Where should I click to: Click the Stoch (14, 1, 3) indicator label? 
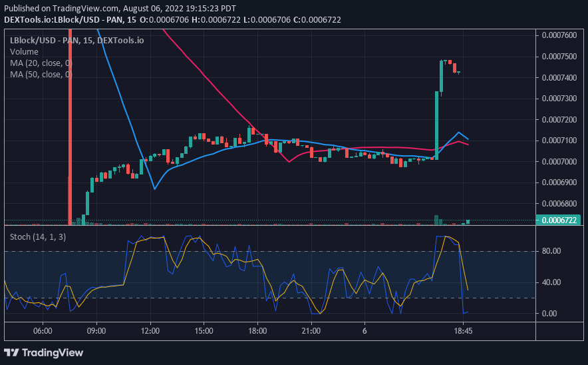pos(38,236)
